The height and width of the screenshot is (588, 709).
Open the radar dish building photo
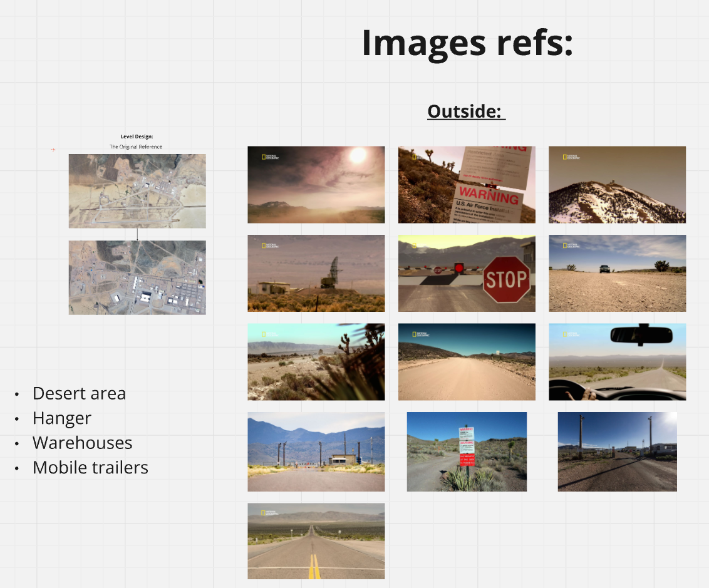[x=316, y=273]
